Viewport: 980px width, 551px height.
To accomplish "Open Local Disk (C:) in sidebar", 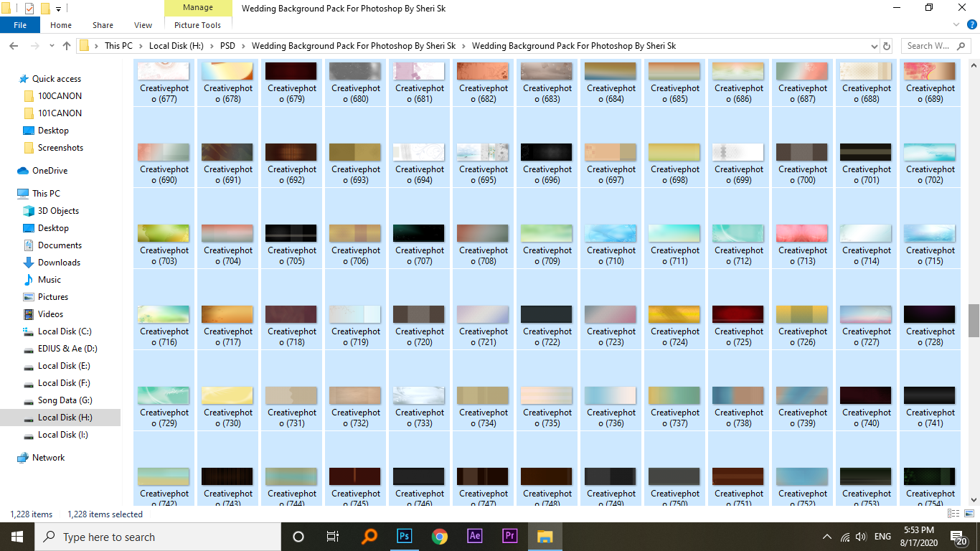I will point(65,331).
